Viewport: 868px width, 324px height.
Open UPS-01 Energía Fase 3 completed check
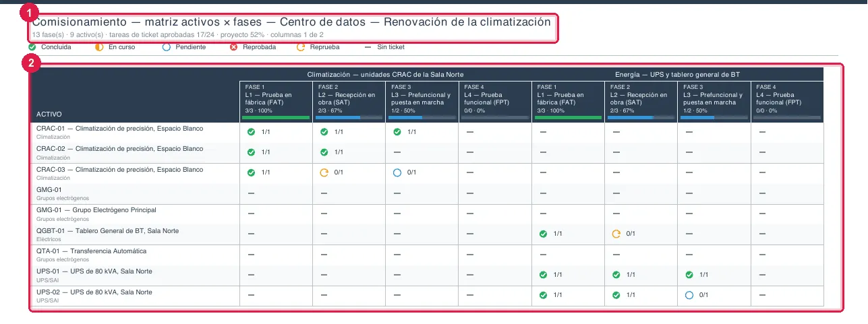pyautogui.click(x=689, y=275)
